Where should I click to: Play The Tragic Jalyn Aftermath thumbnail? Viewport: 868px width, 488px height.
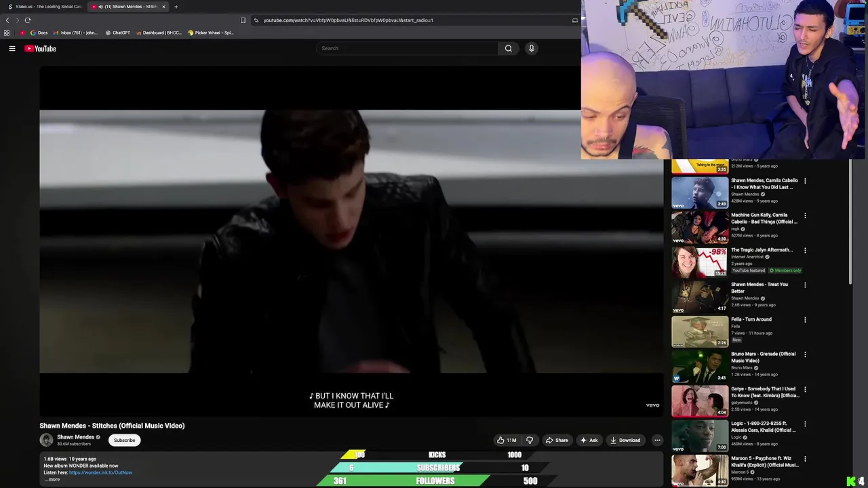700,262
